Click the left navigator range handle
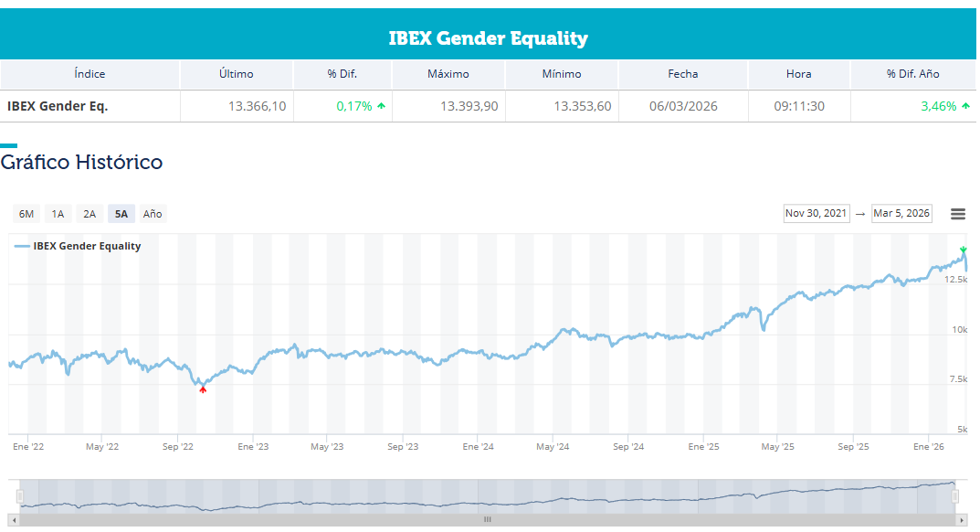Screen dimensions: 980x532 pos(19,496)
